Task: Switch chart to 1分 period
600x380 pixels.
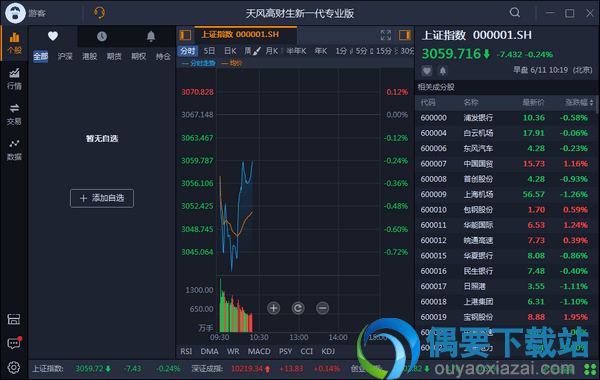Action: (341, 51)
